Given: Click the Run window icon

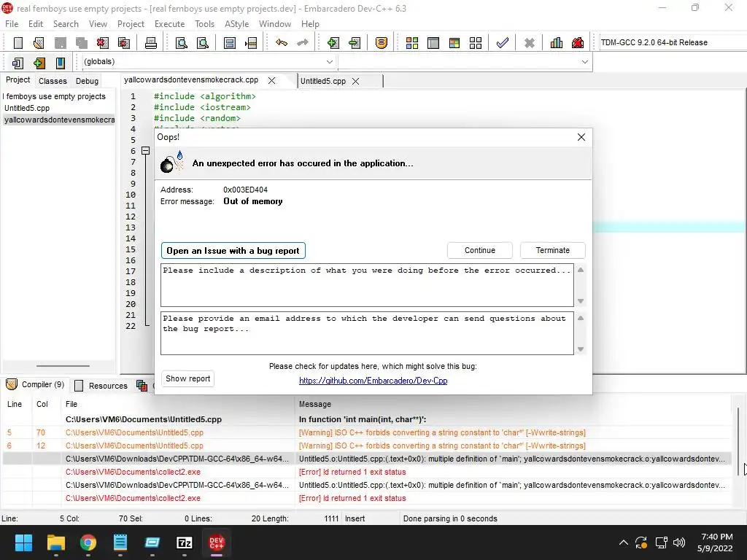Looking at the screenshot, I should click(433, 43).
